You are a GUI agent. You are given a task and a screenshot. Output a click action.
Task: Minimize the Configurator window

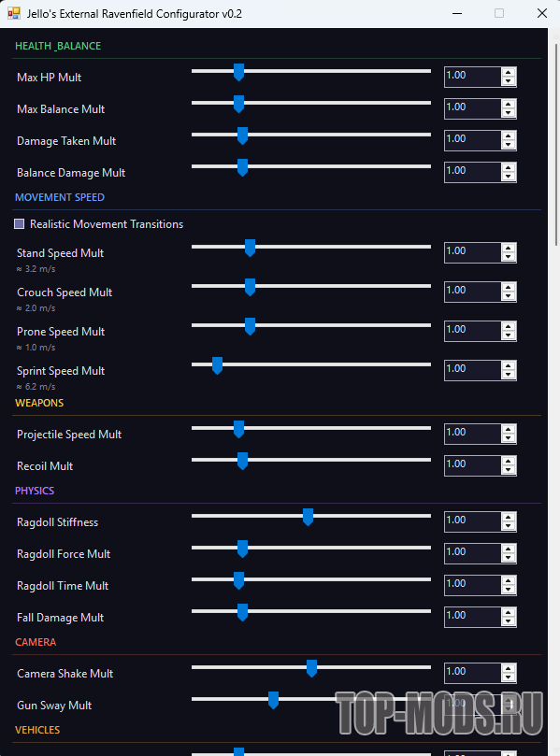pos(457,13)
